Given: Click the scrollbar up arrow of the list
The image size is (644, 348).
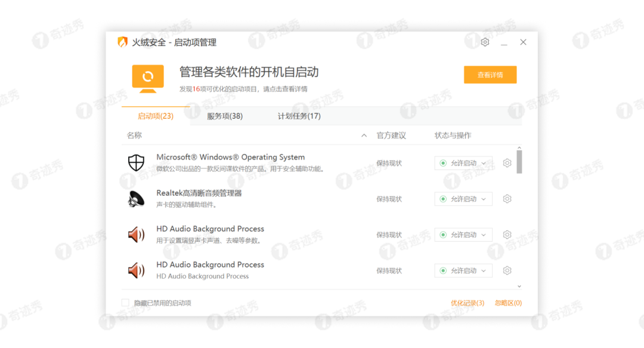Looking at the screenshot, I should pos(519,147).
